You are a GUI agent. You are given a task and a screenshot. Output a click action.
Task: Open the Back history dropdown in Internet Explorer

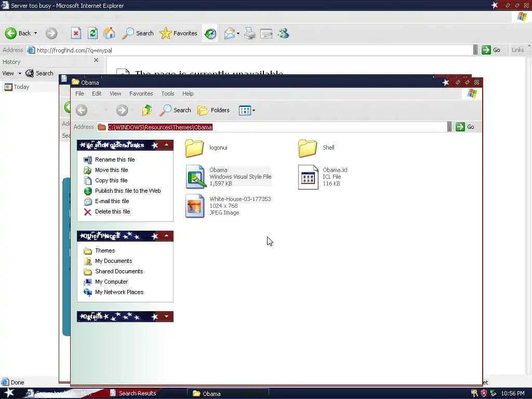coord(36,33)
